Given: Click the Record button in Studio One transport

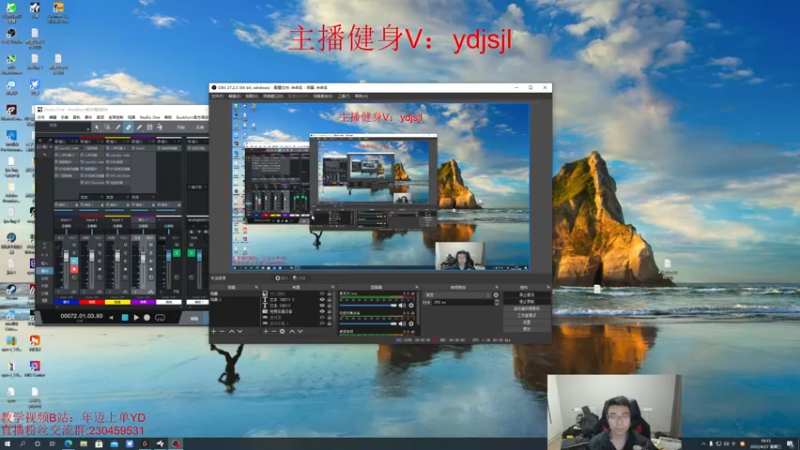Looking at the screenshot, I should [147, 317].
